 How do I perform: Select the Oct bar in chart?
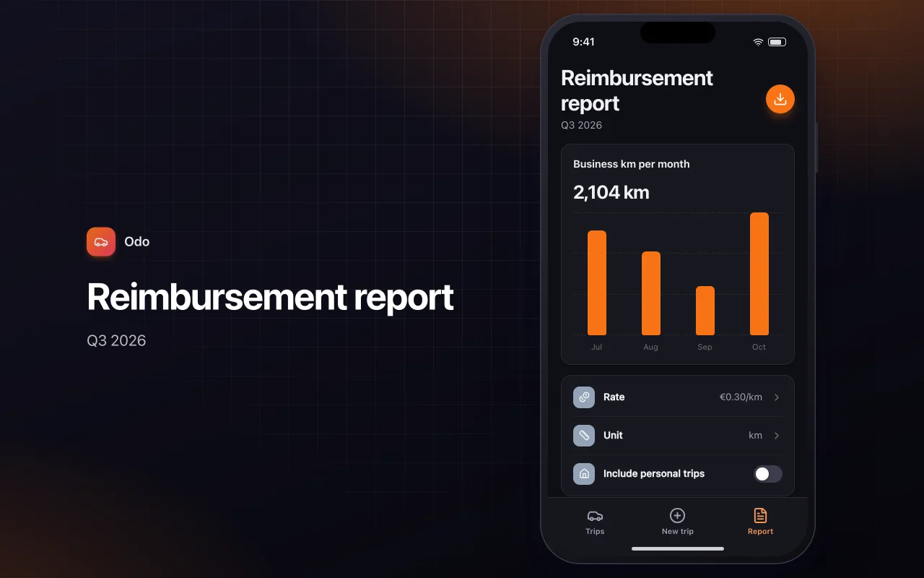(759, 274)
